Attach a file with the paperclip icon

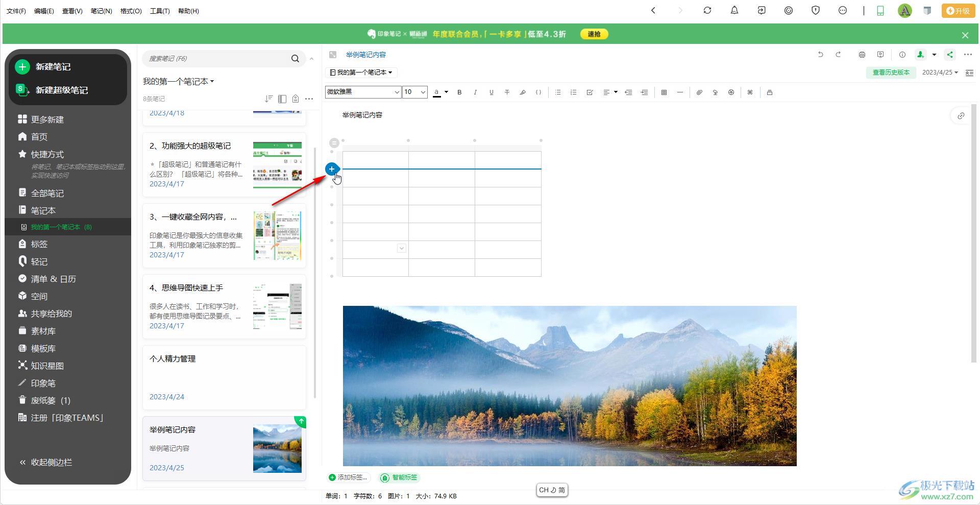pos(699,92)
